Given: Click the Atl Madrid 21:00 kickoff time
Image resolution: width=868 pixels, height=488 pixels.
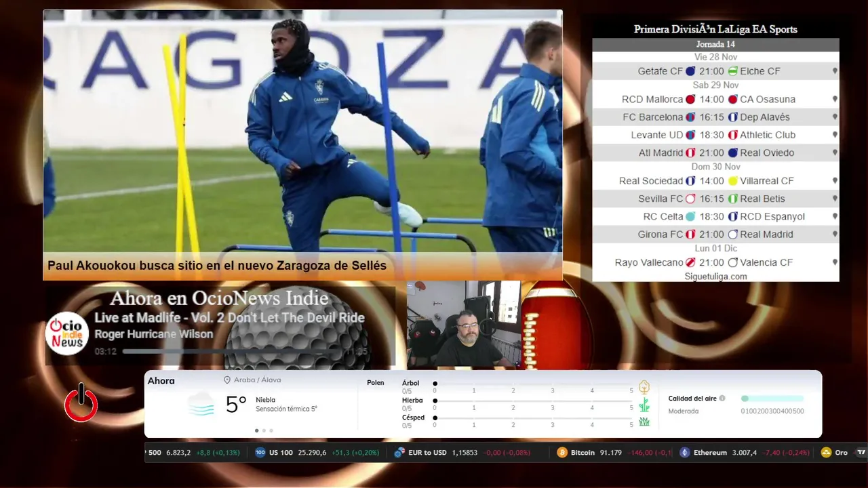Looking at the screenshot, I should point(711,153).
